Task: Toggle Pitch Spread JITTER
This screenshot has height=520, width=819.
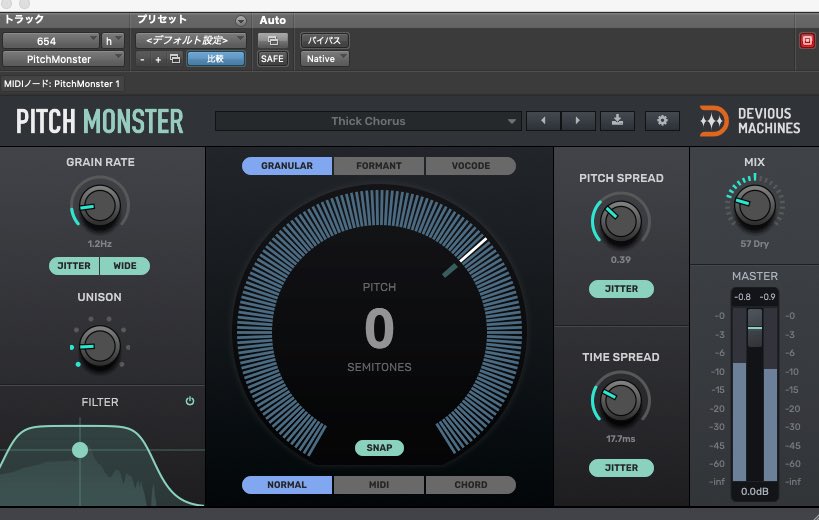Action: 621,289
